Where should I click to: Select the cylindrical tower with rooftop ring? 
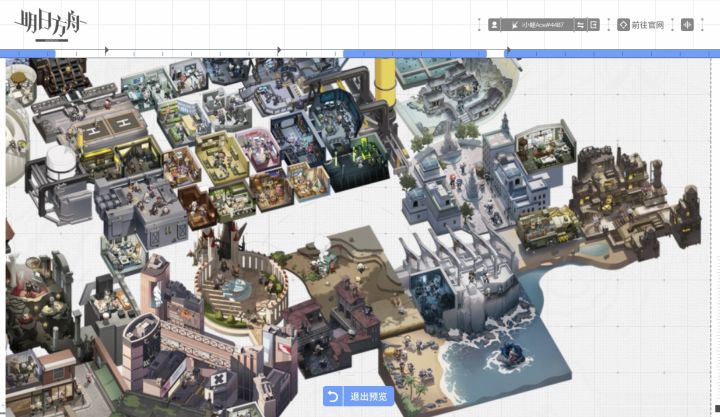pyautogui.click(x=141, y=349)
